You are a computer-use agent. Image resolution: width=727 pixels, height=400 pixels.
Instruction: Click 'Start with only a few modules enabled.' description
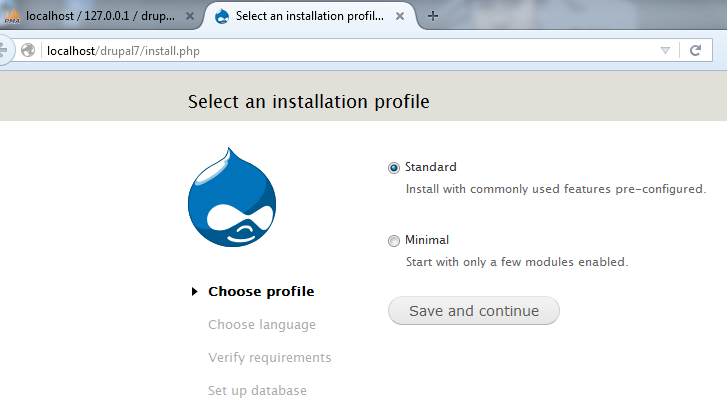click(x=517, y=262)
